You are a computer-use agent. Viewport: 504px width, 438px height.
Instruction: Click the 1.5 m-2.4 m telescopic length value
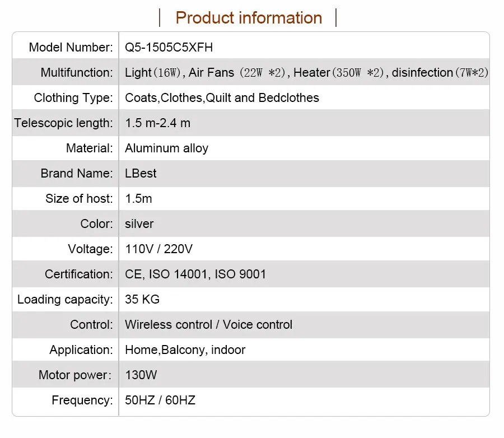(158, 123)
